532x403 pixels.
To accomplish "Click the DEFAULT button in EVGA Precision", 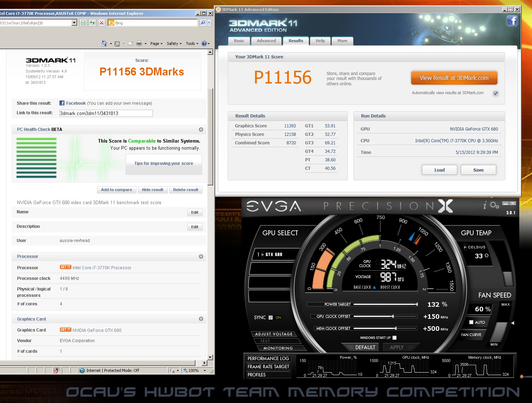I will [x=361, y=347].
